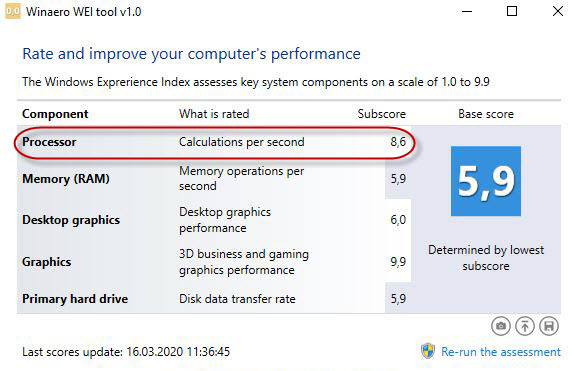The width and height of the screenshot is (581, 371).
Task: Click the Desktop graphics component label
Action: pyautogui.click(x=71, y=220)
